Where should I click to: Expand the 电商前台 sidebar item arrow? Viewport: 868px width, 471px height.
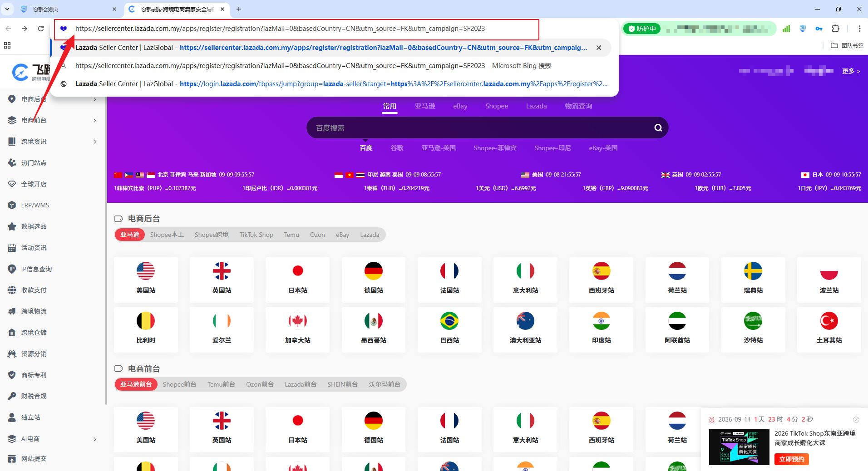95,121
